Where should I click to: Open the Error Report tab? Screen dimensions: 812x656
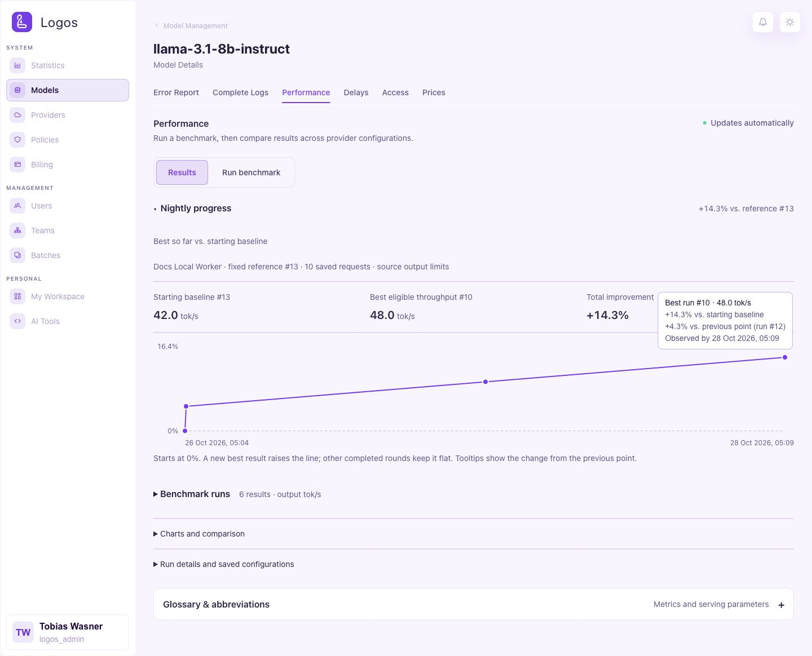pos(176,92)
